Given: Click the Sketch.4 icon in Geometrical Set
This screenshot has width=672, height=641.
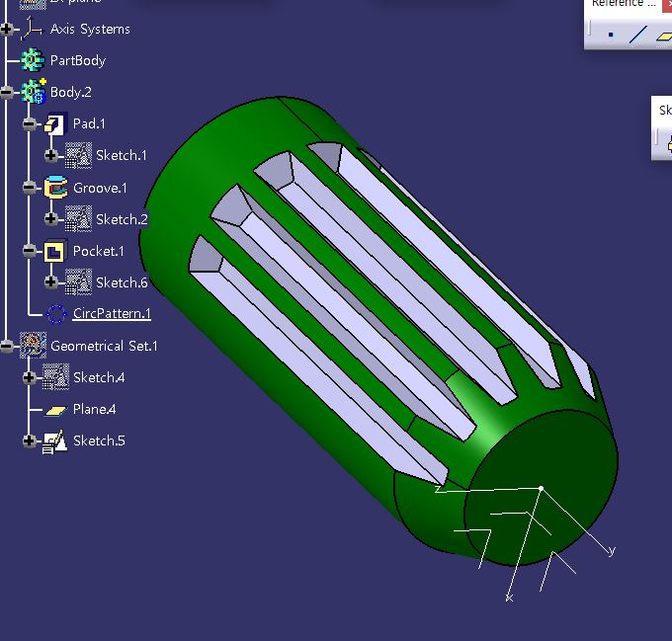Looking at the screenshot, I should click(55, 377).
